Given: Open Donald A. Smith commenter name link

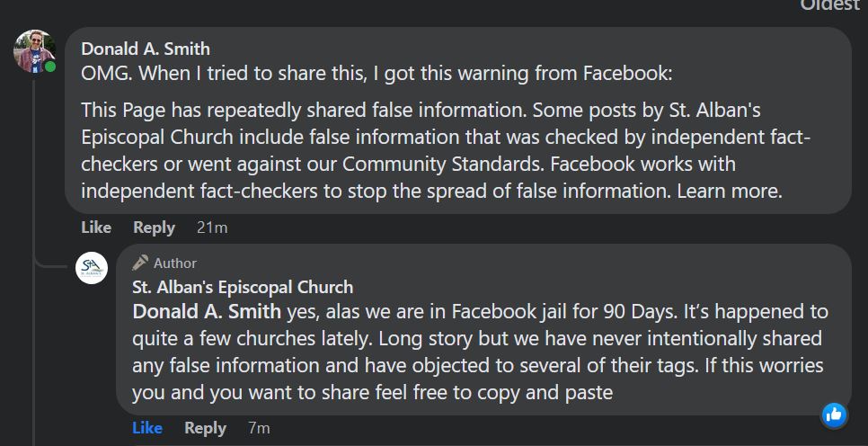Looking at the screenshot, I should pyautogui.click(x=146, y=49).
